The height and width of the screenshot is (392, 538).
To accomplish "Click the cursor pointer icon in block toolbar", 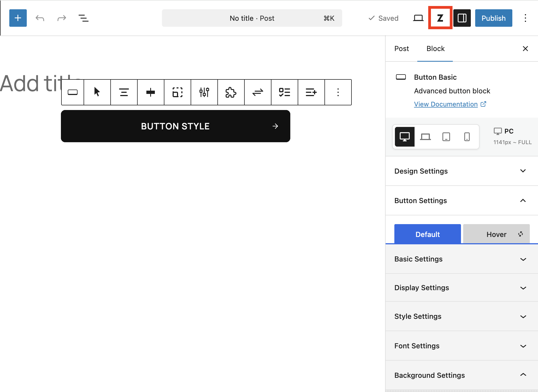I will (x=97, y=92).
